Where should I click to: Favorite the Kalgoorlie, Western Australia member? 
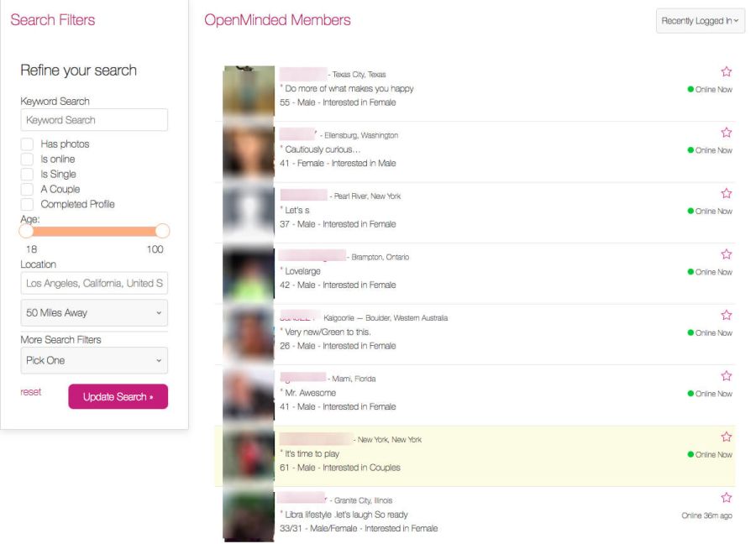726,315
